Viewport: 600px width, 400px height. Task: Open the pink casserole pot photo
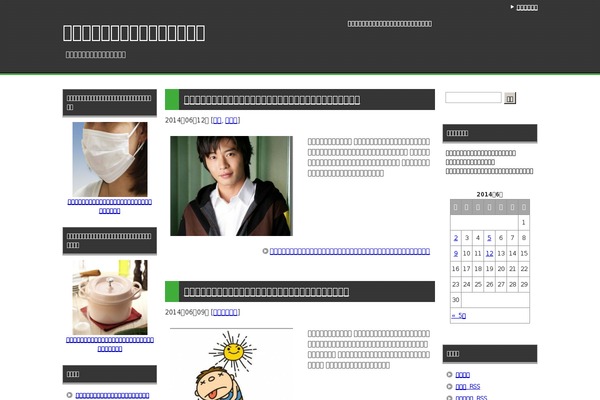click(x=110, y=297)
